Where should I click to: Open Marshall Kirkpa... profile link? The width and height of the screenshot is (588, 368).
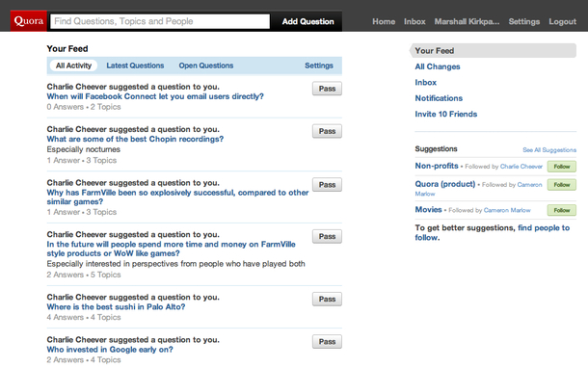pyautogui.click(x=467, y=22)
